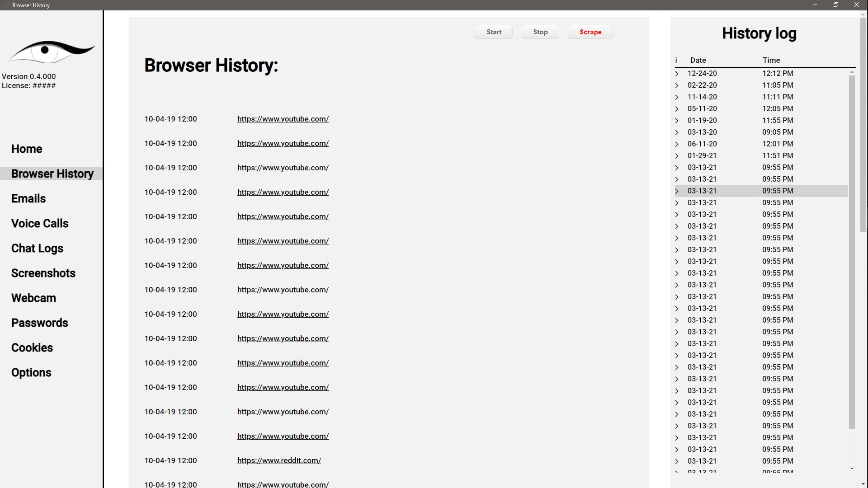Click the History log scrollbar thumb

pos(852,252)
